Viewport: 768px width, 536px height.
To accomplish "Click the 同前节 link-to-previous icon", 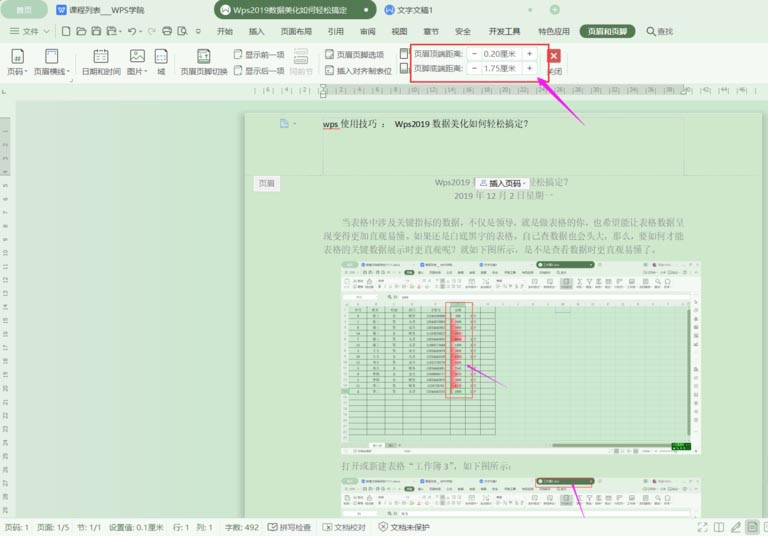I will coord(301,62).
